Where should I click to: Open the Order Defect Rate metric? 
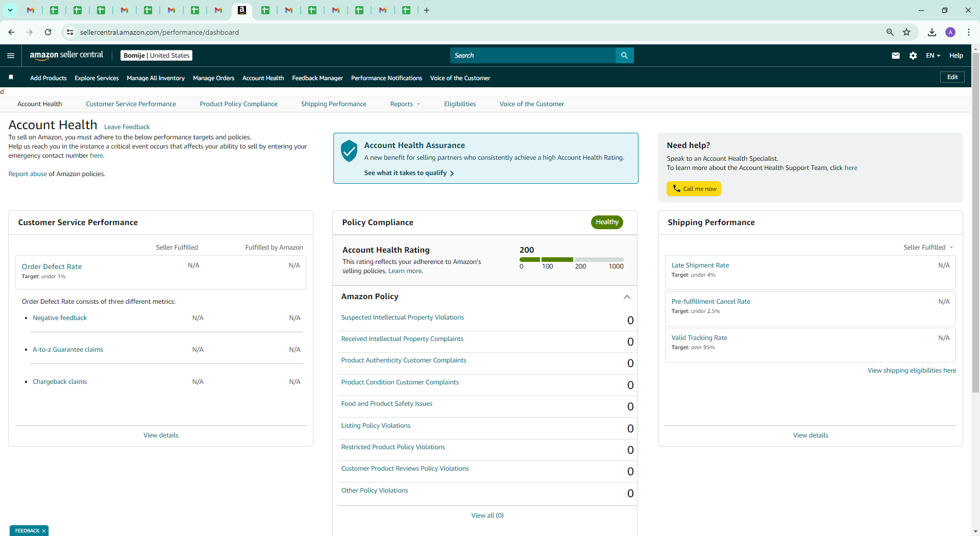coord(52,266)
